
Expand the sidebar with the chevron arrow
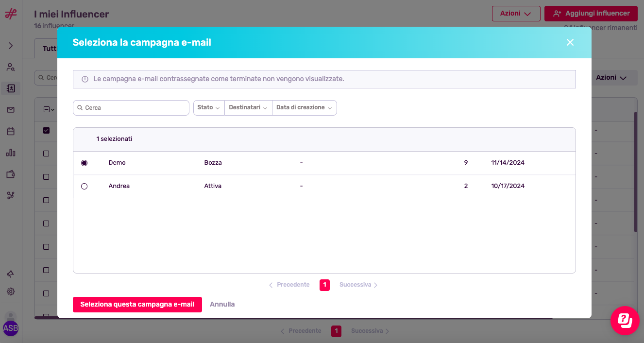(x=11, y=46)
